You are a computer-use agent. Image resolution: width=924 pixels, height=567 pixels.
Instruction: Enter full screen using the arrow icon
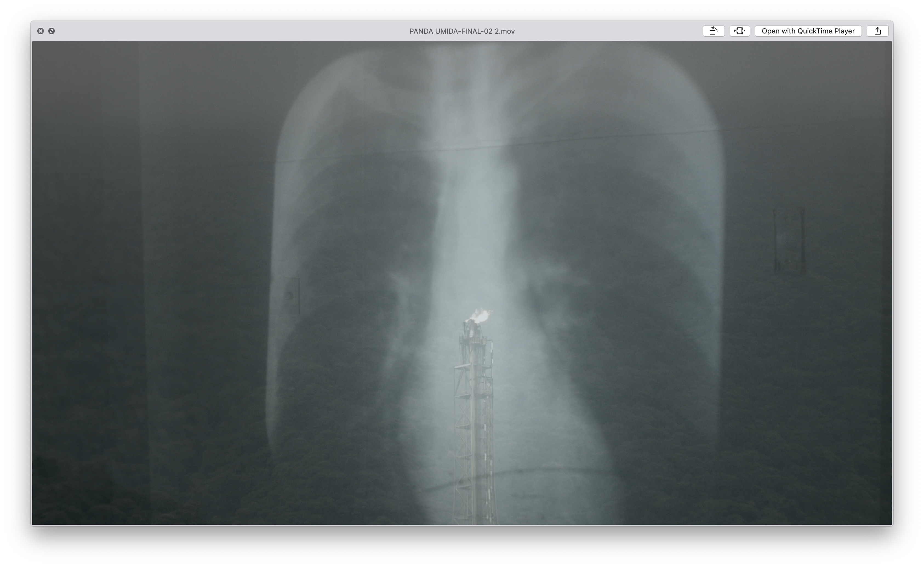51,31
